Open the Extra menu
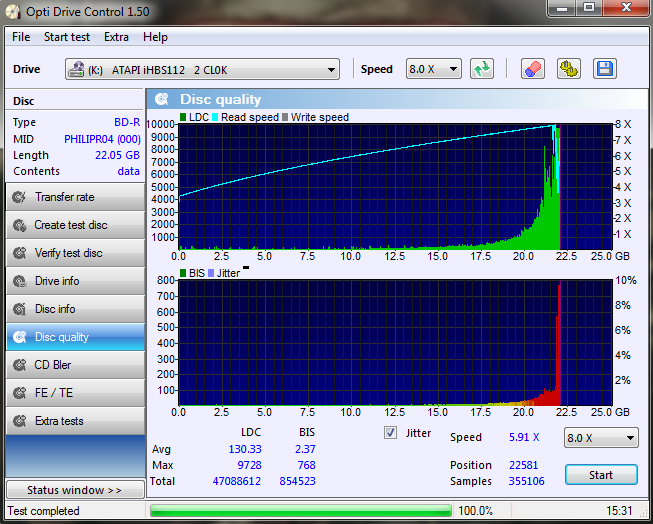 click(x=116, y=37)
